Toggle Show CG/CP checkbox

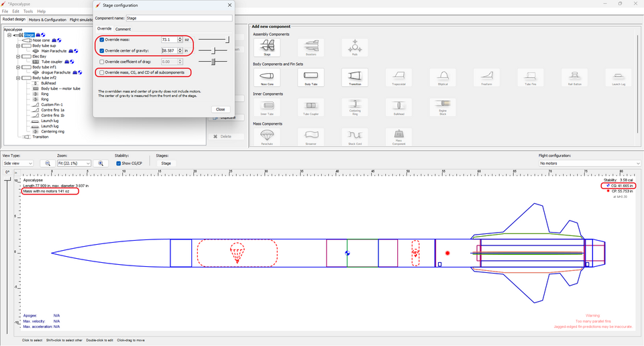[118, 164]
